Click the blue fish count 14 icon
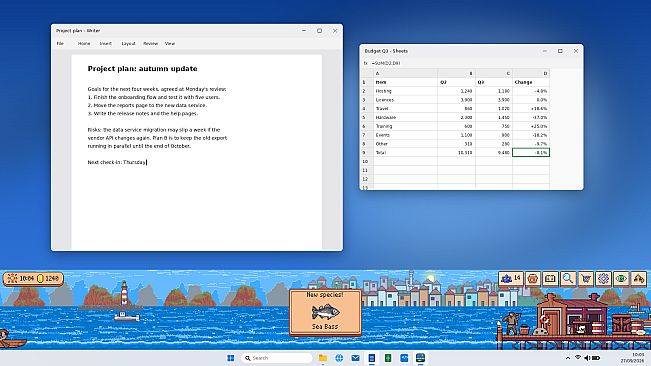Image resolution: width=651 pixels, height=366 pixels. pos(511,278)
